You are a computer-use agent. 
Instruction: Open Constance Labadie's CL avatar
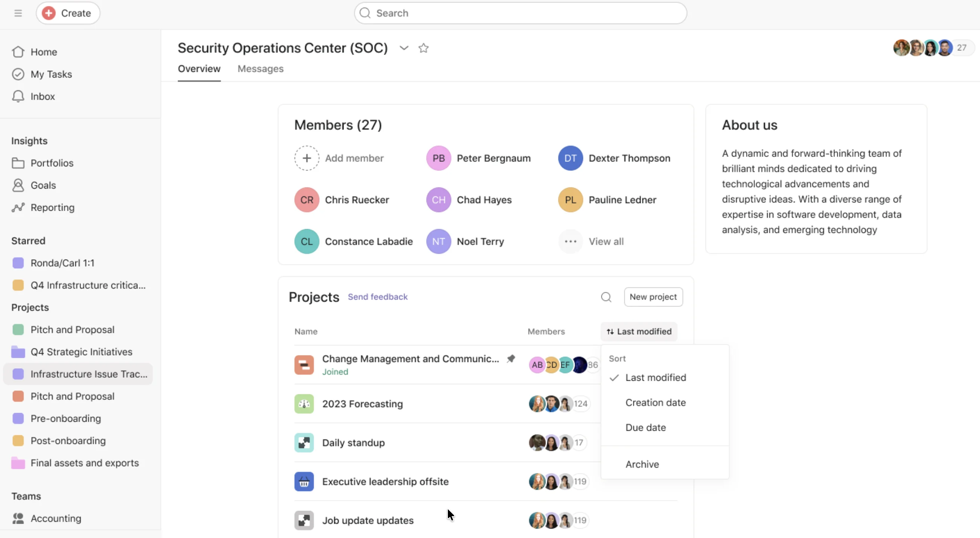coord(307,242)
